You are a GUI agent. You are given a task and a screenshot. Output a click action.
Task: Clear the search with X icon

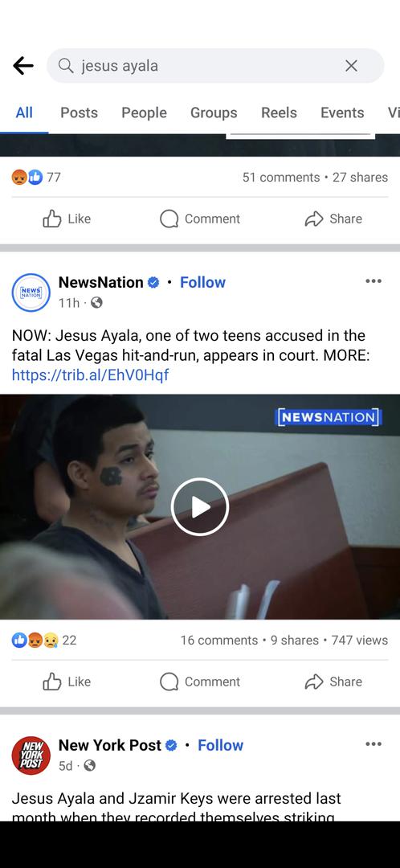click(x=351, y=66)
